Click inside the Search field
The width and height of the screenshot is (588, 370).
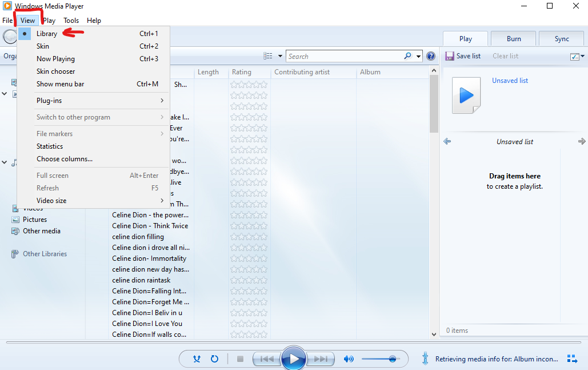[345, 56]
